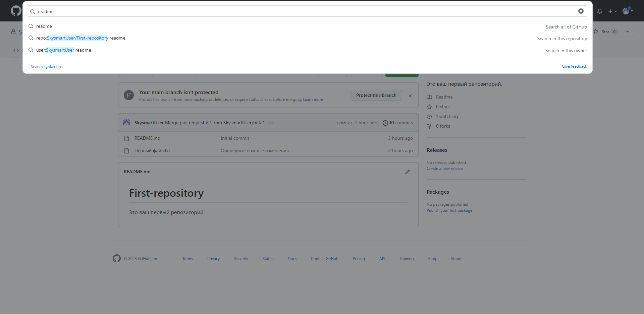
Task: Open Contact GitHub footer link
Action: pos(324,259)
